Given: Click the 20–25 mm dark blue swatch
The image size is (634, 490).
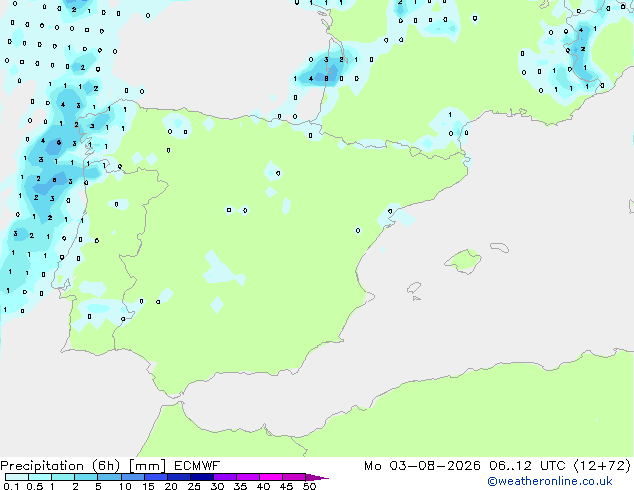Looking at the screenshot, I should 179,477.
